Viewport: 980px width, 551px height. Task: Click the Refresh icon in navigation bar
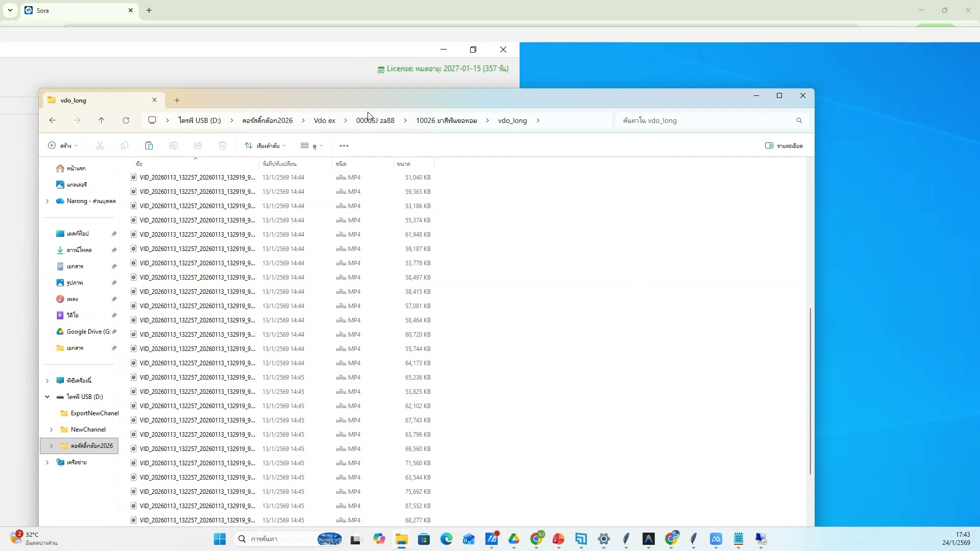[x=126, y=120]
